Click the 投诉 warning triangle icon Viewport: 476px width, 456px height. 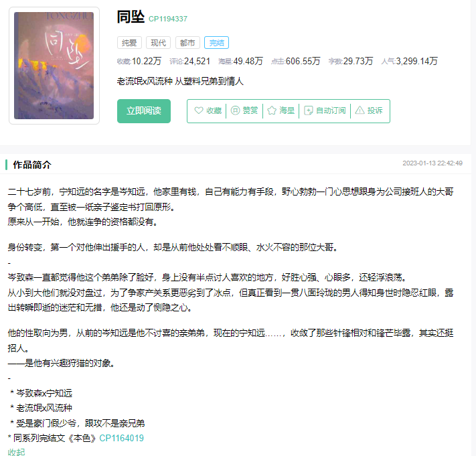click(360, 110)
